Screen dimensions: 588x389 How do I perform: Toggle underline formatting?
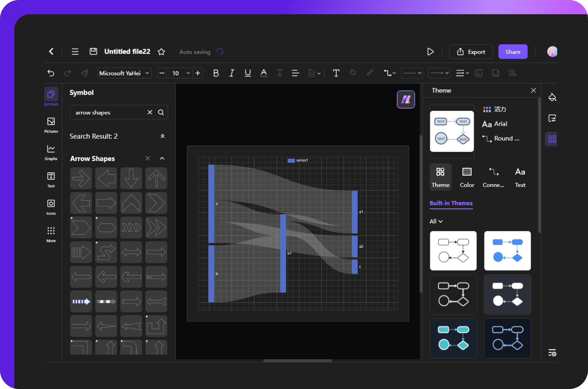[x=247, y=73]
